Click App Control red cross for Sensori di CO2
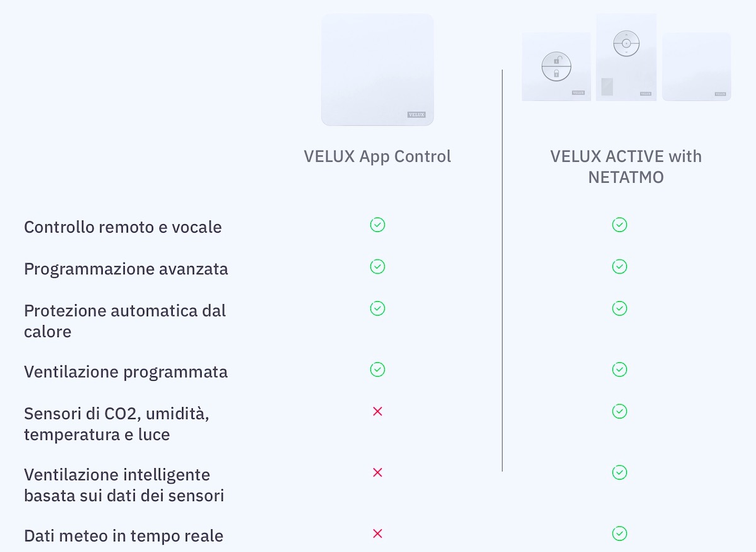The height and width of the screenshot is (552, 756). pos(377,411)
